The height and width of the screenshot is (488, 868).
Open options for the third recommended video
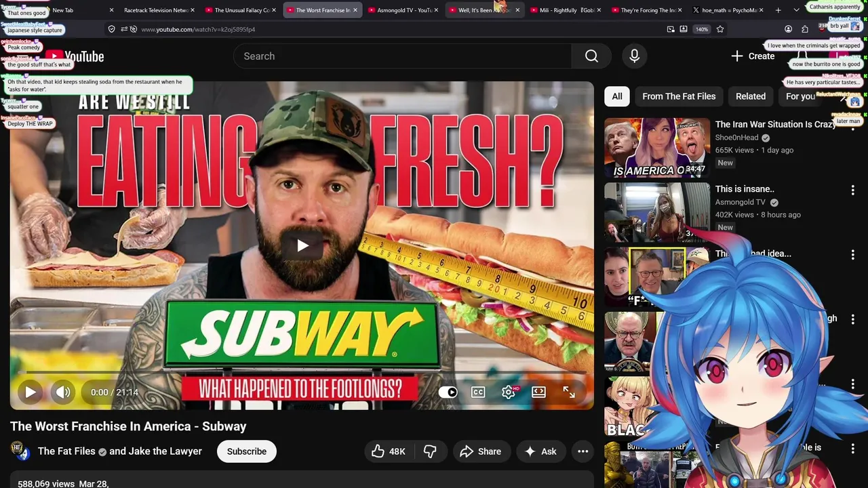pos(853,255)
